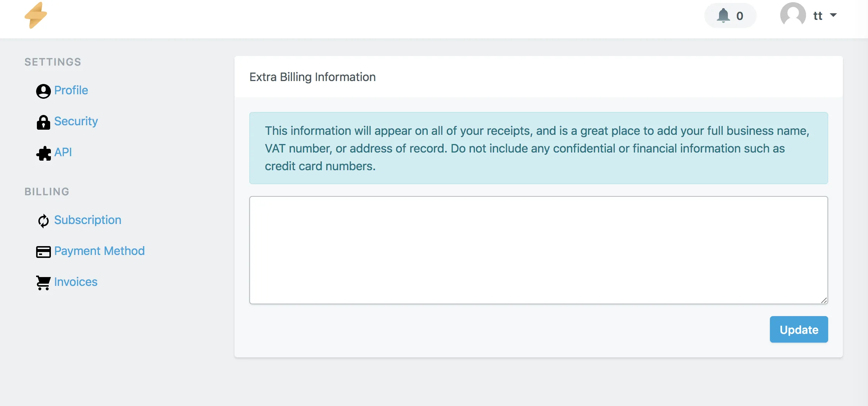Click the Invoices shopping cart icon

tap(43, 283)
